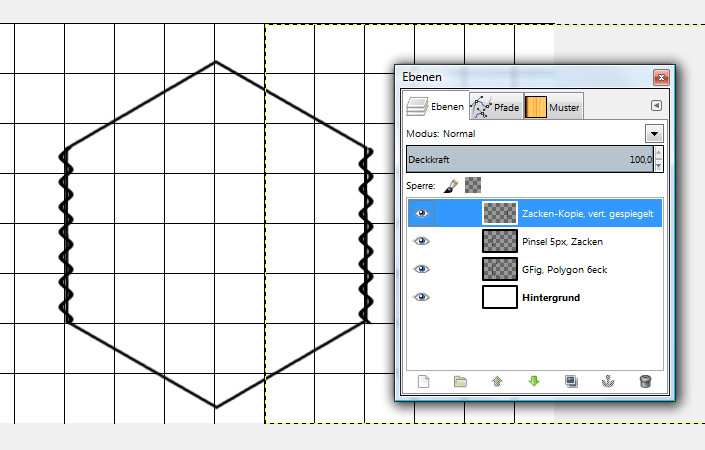705x450 pixels.
Task: Lower the layer with green down arrow
Action: [x=534, y=381]
